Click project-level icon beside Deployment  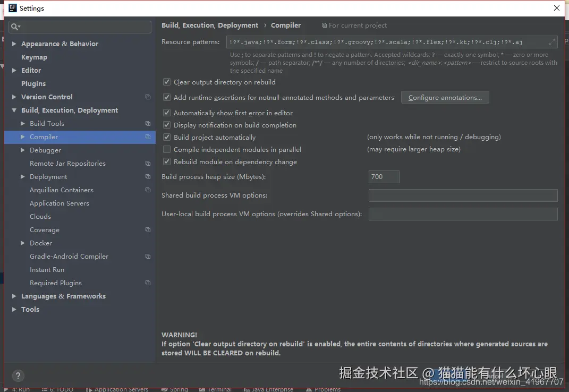(x=148, y=177)
